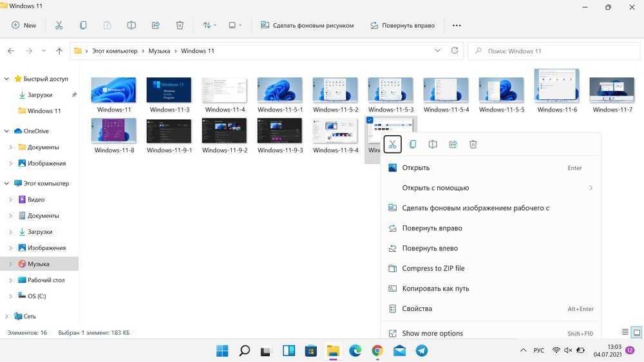
Task: Uncheck the selected file's checkbox
Action: 370,120
